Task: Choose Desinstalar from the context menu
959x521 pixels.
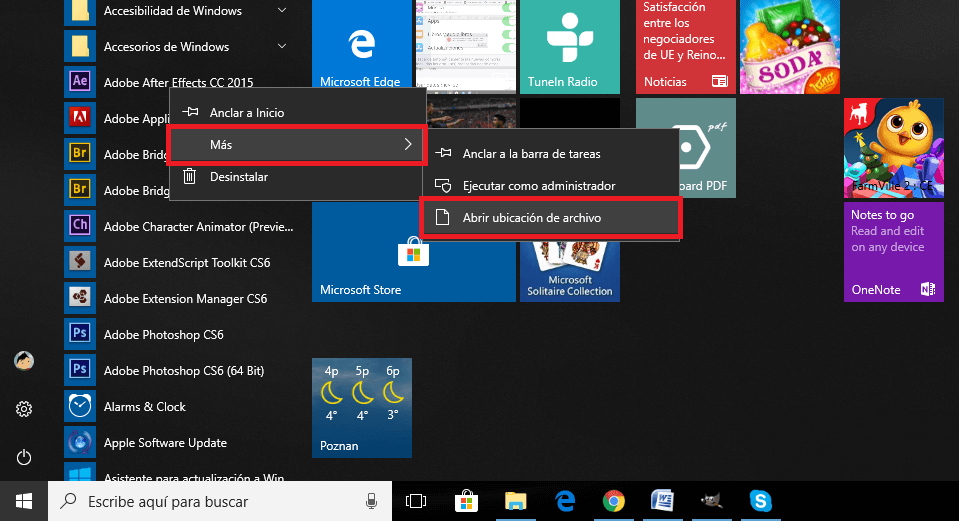Action: tap(297, 177)
